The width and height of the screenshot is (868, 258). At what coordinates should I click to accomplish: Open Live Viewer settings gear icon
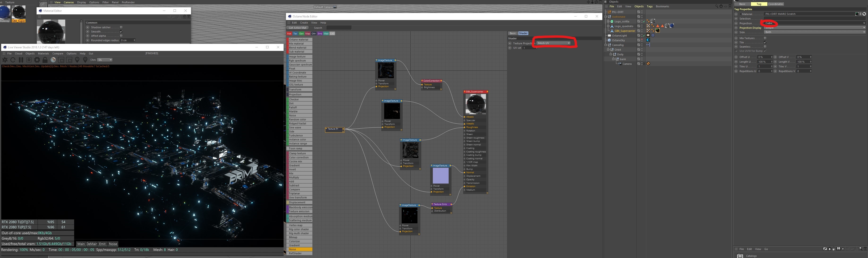click(37, 60)
